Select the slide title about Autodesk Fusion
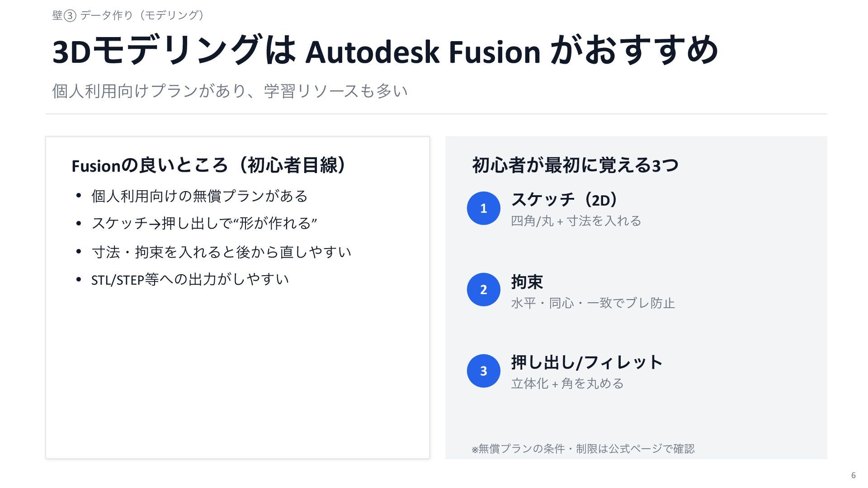 point(385,50)
